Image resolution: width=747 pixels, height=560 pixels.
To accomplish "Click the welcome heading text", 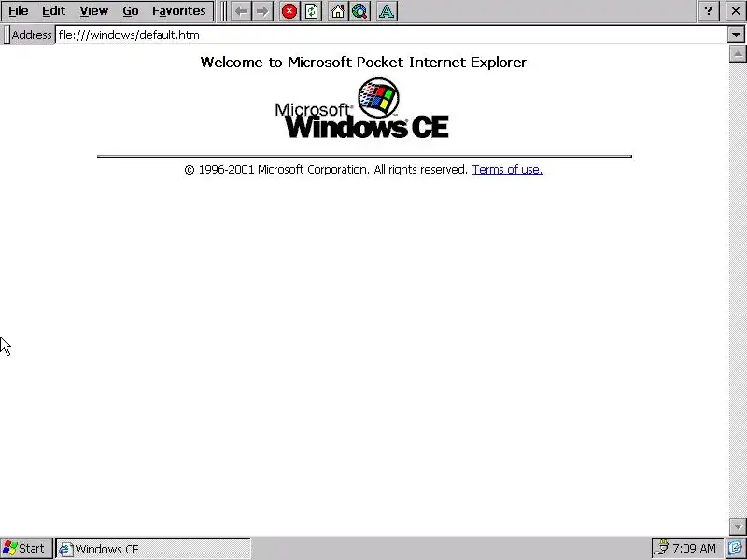I will pyautogui.click(x=363, y=63).
